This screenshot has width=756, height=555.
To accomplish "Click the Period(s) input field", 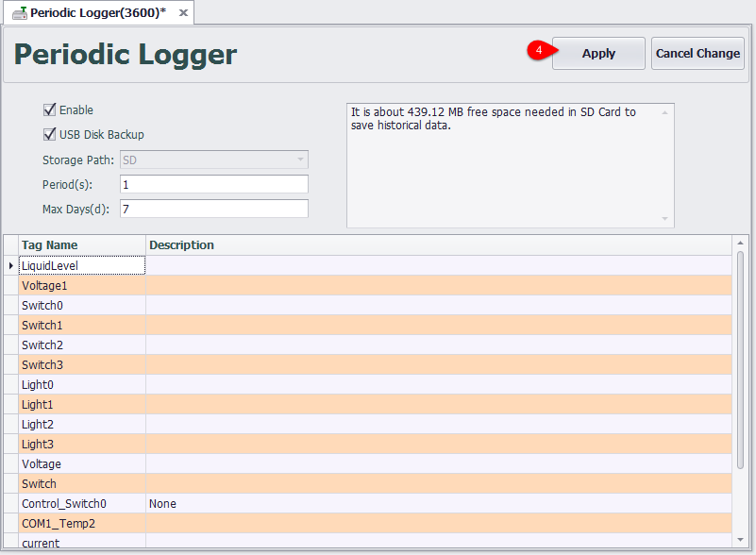I will click(x=214, y=184).
